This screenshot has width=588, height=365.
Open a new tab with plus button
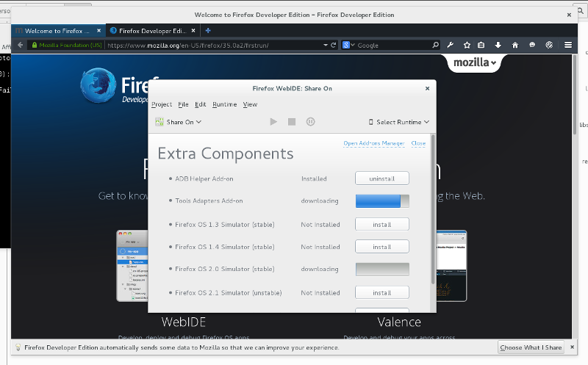tap(208, 31)
